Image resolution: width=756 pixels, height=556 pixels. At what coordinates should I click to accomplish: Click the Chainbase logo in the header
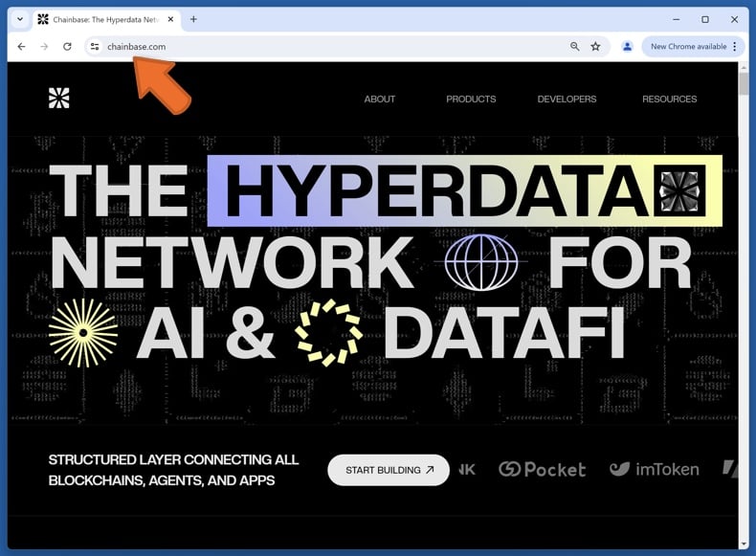[58, 98]
